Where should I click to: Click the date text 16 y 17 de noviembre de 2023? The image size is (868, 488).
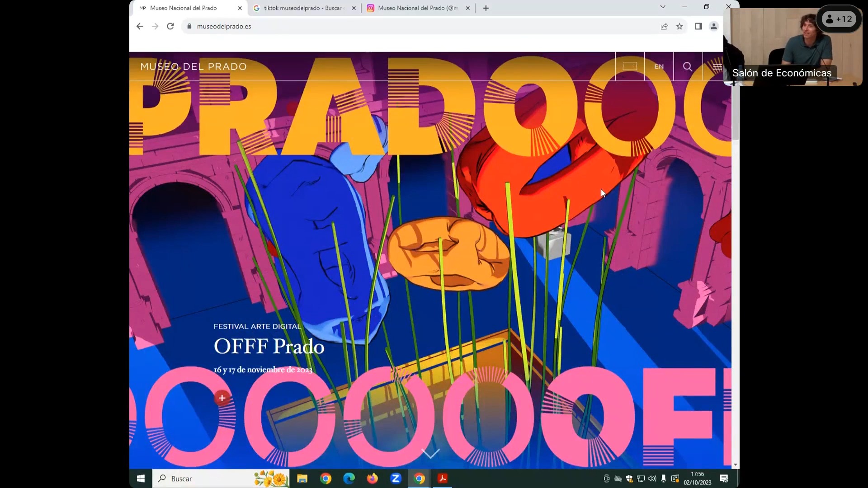coord(263,370)
